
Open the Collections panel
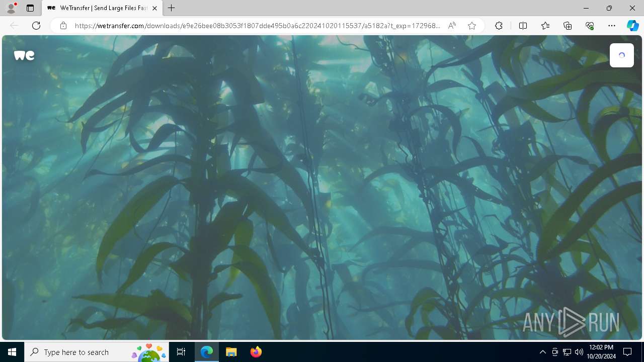[x=568, y=26]
